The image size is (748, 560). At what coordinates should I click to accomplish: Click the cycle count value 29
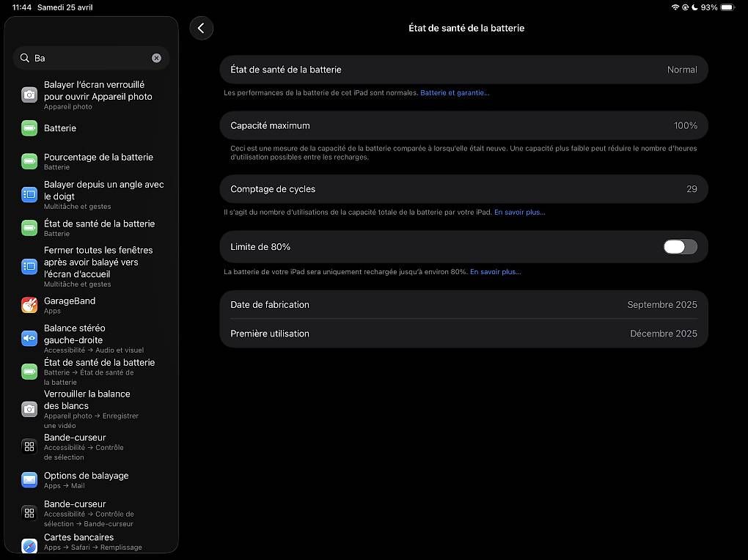[692, 189]
